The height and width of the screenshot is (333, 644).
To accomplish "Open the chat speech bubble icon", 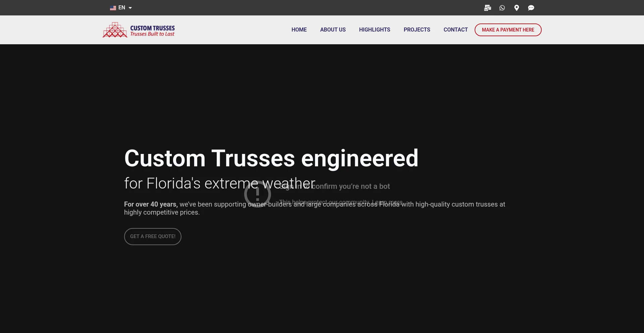I will [x=531, y=8].
